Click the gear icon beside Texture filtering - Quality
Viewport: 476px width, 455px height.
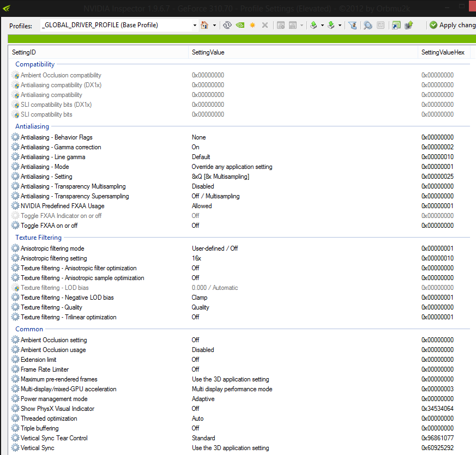point(15,307)
